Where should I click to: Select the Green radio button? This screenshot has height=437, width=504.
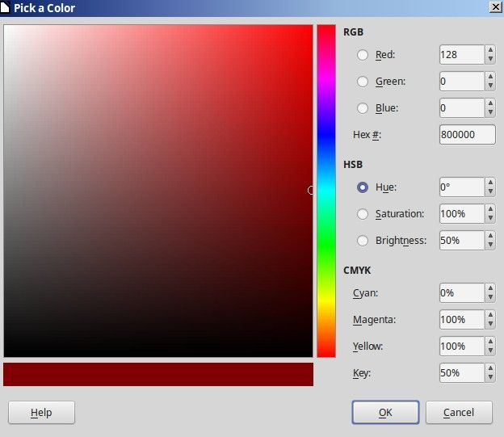tap(362, 82)
